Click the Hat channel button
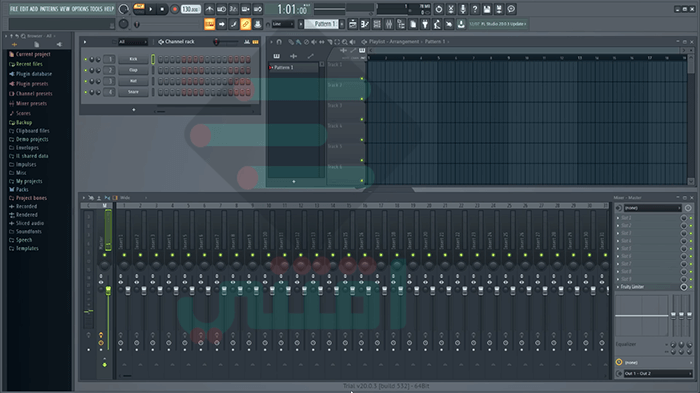 [x=133, y=81]
